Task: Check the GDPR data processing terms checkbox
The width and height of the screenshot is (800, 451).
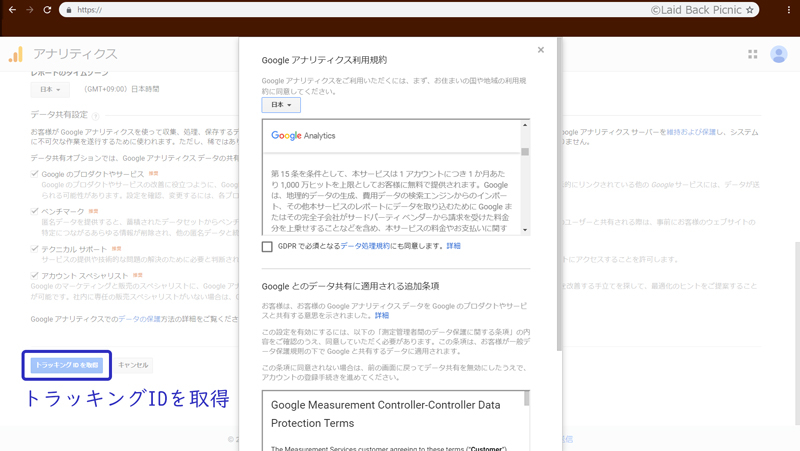Action: pyautogui.click(x=267, y=246)
